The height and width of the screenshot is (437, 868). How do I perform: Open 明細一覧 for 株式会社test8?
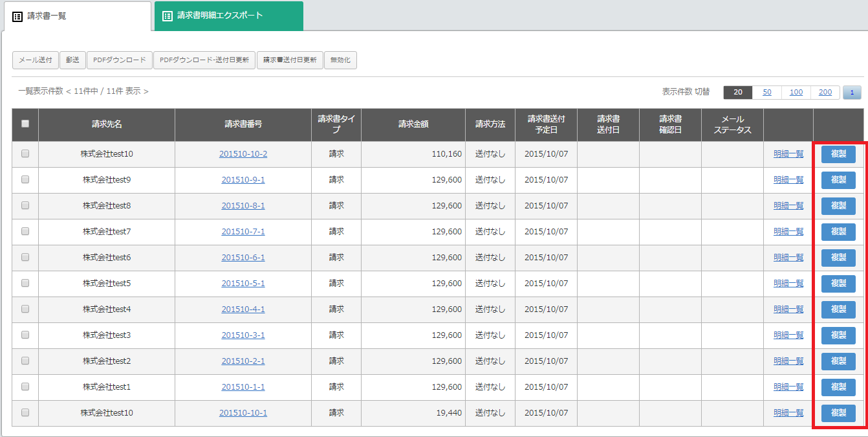pyautogui.click(x=788, y=206)
